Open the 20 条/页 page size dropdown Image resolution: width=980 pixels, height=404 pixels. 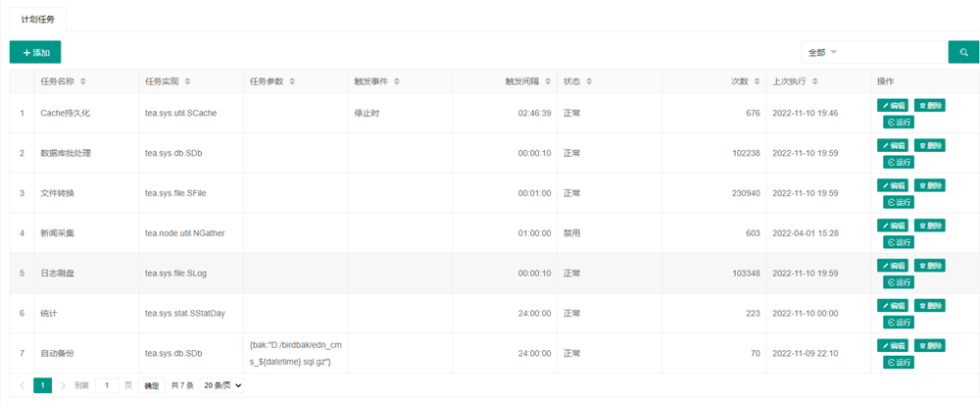[x=221, y=385]
